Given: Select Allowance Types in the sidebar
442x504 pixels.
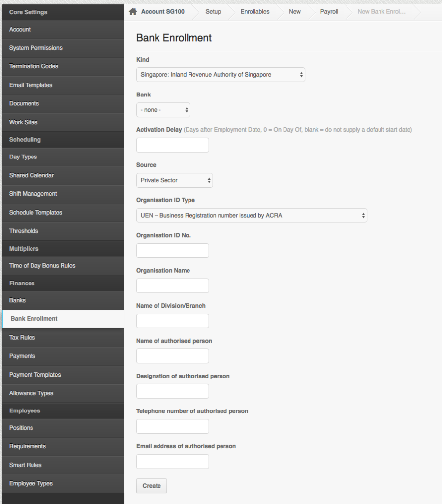Looking at the screenshot, I should (x=31, y=393).
